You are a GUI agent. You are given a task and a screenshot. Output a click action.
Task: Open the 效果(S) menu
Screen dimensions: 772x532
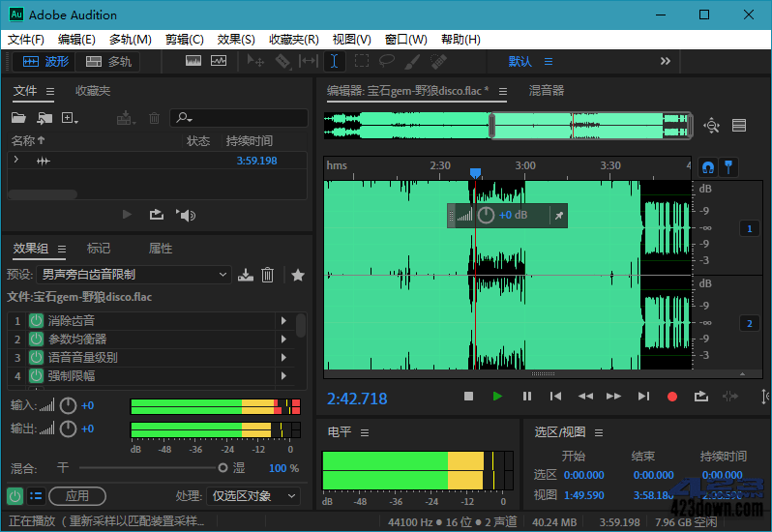pyautogui.click(x=236, y=40)
